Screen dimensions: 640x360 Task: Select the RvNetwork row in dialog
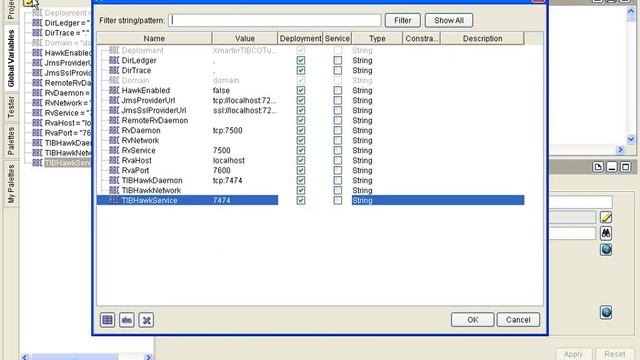[x=310, y=140]
